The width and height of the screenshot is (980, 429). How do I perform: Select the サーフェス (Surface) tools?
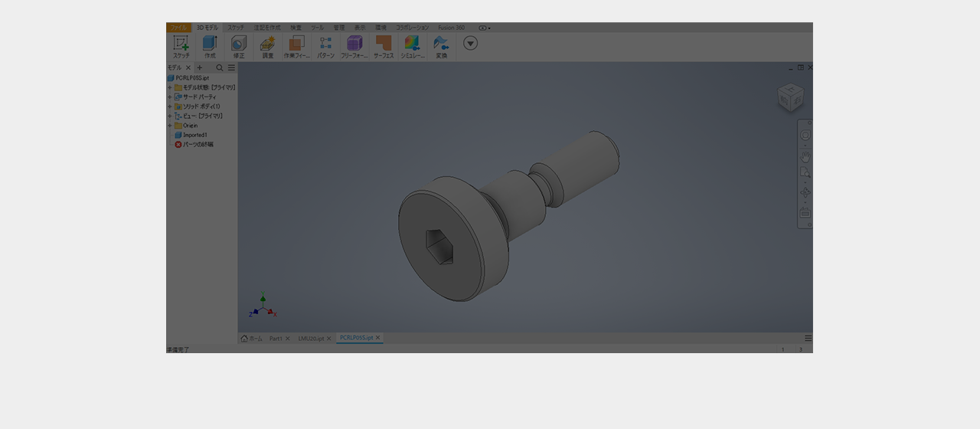[x=383, y=45]
